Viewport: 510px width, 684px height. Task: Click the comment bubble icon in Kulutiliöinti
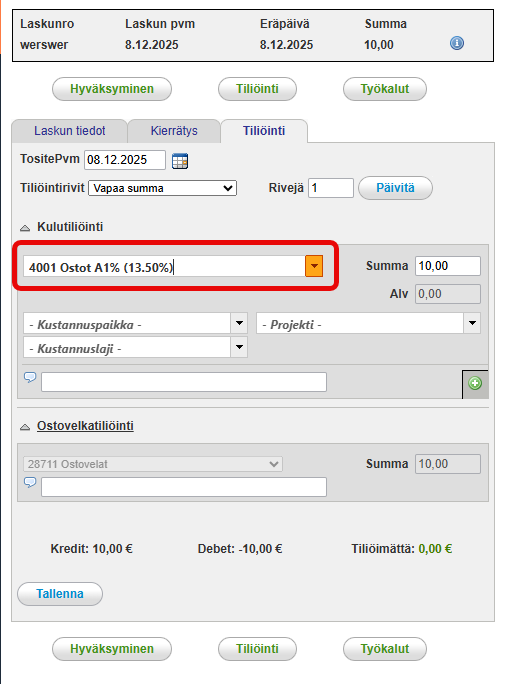30,377
